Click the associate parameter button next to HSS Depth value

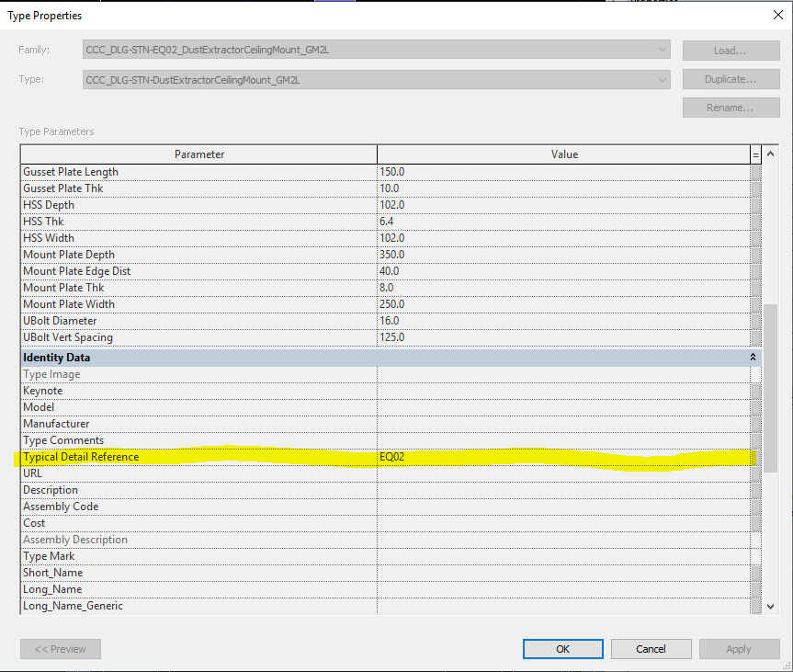[x=757, y=204]
